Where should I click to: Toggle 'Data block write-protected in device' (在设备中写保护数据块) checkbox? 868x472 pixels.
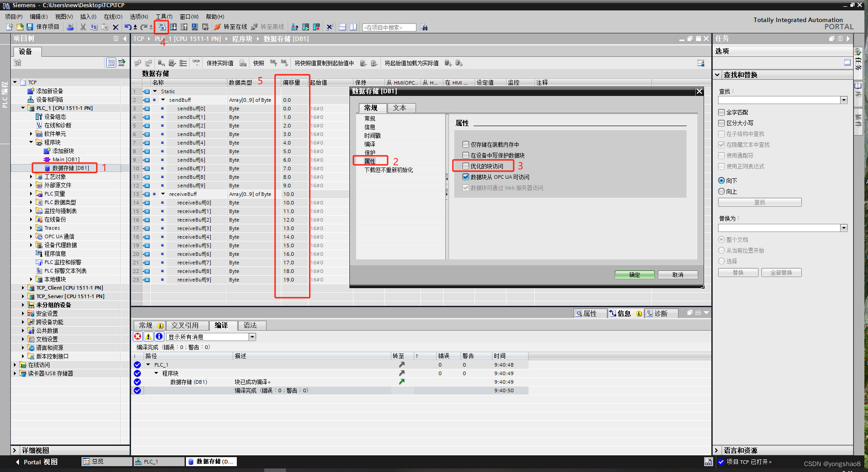[x=466, y=155]
